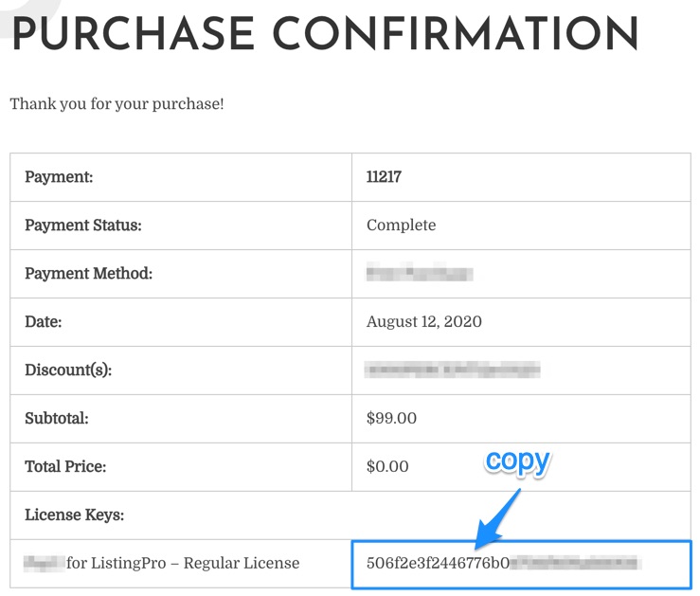The height and width of the screenshot is (596, 700).
Task: Click the ListingPro – Regular License product name
Action: [183, 564]
